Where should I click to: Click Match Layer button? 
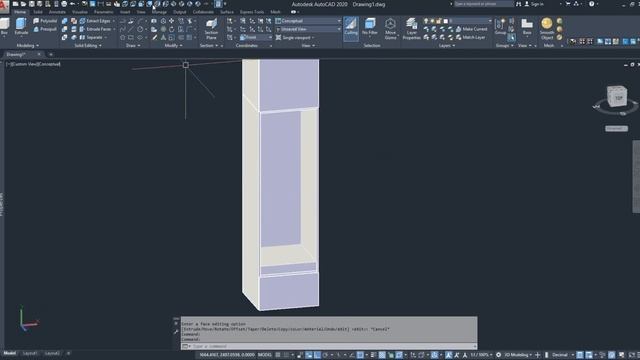[x=470, y=38]
